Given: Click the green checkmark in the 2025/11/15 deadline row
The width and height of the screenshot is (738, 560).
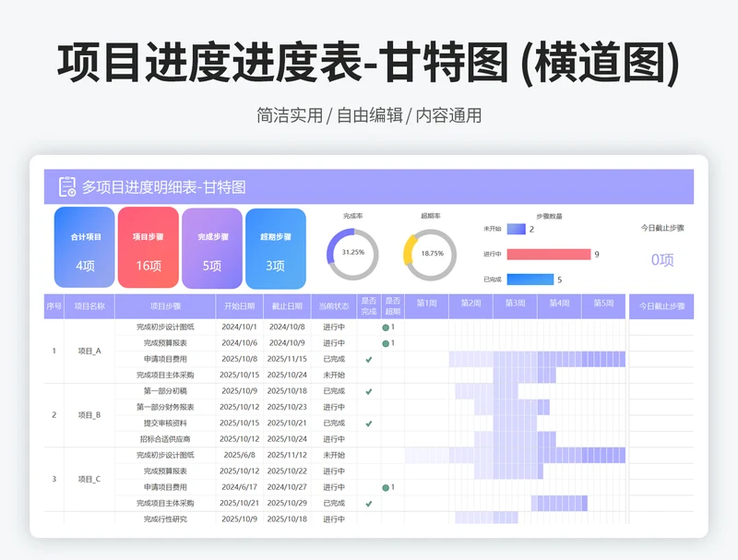Looking at the screenshot, I should (369, 360).
